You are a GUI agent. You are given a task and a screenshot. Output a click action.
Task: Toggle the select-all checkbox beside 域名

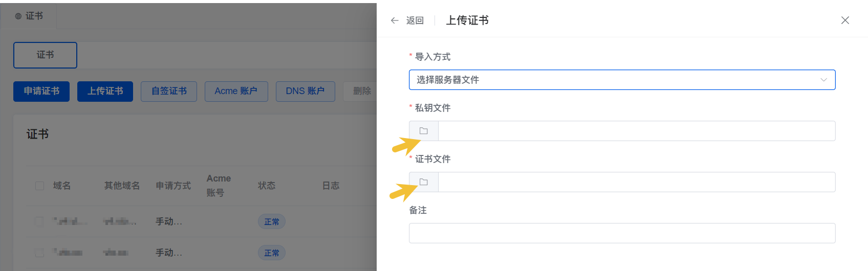(x=39, y=186)
